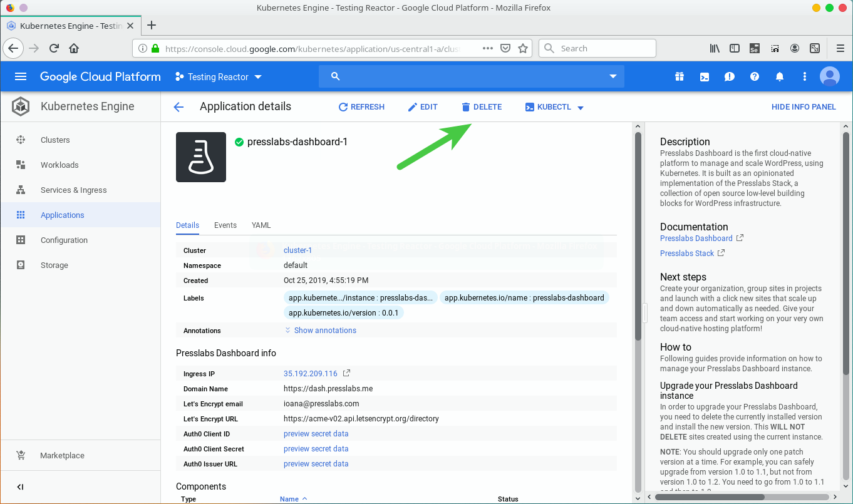Click the Kubernetes Engine hexagon logo
Screen dimensions: 853x504
(x=21, y=106)
